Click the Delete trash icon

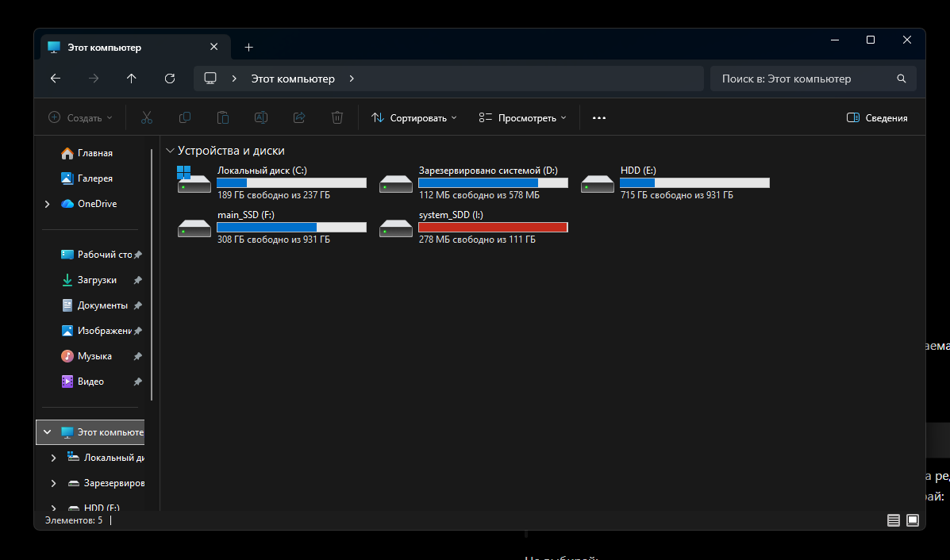[x=337, y=118]
